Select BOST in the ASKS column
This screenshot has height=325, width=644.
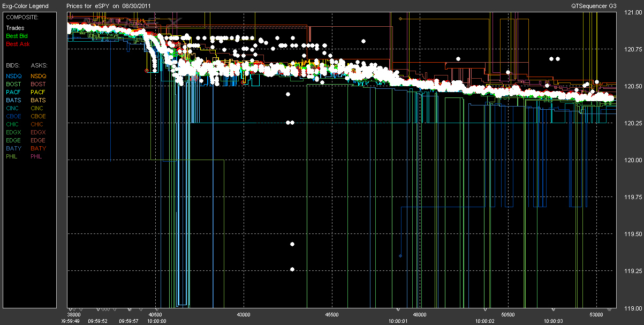(39, 84)
